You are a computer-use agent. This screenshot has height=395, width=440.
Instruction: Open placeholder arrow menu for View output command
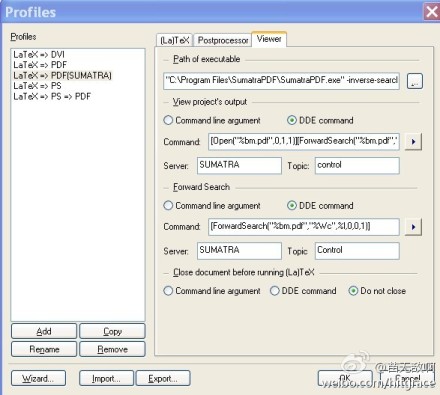coord(413,142)
